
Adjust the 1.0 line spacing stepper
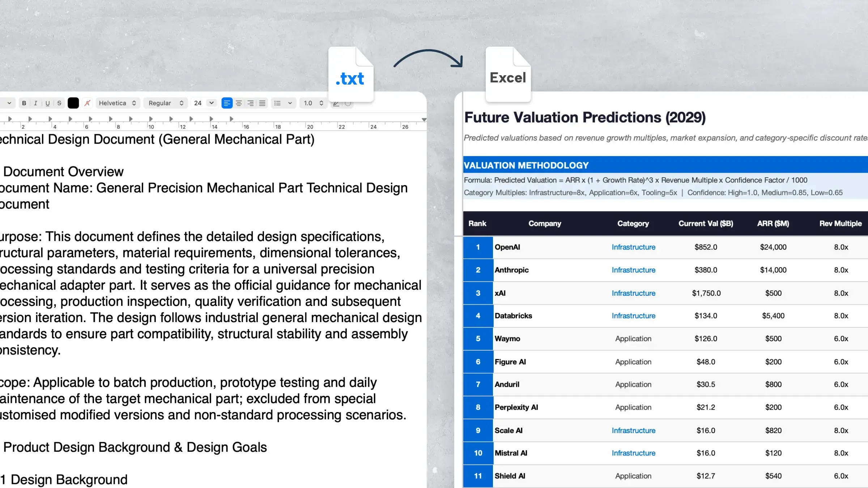point(313,103)
